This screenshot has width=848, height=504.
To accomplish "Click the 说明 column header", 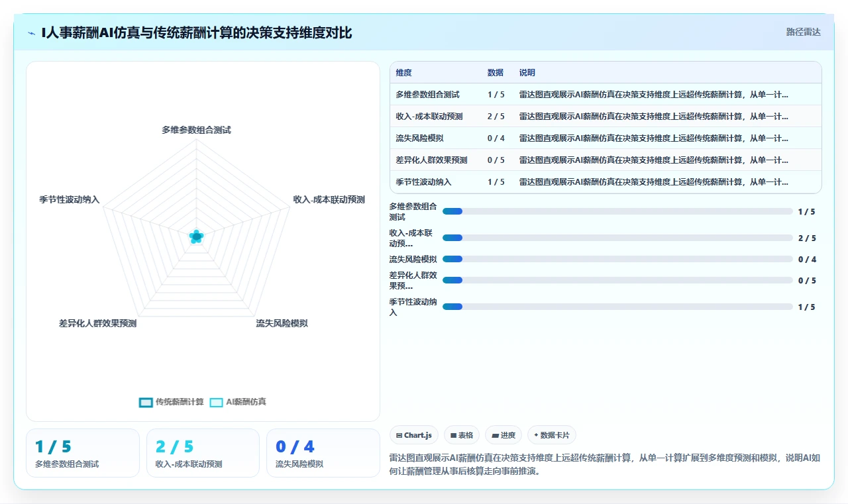I will click(x=527, y=73).
